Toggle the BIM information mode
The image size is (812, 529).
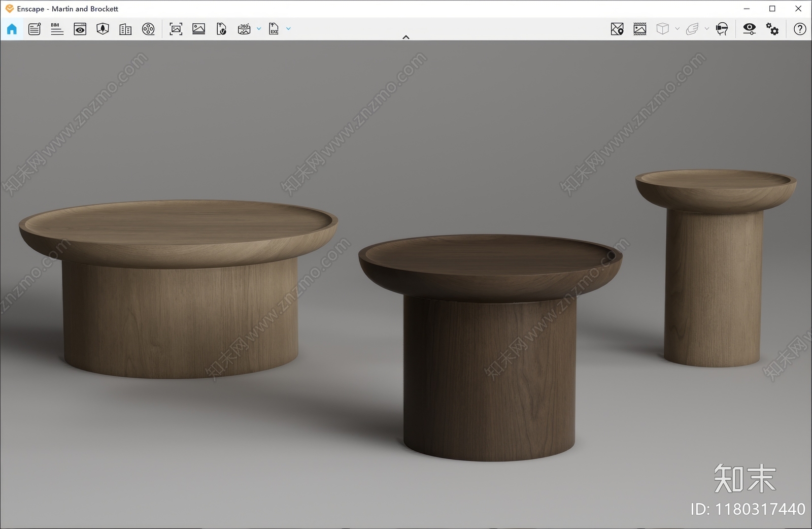click(57, 29)
